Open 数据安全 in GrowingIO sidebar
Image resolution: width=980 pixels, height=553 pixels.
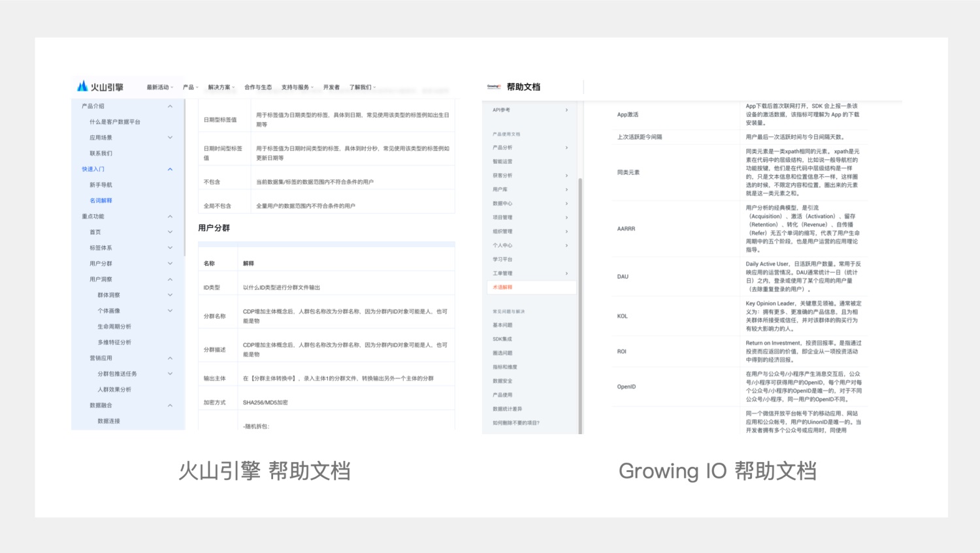[502, 381]
